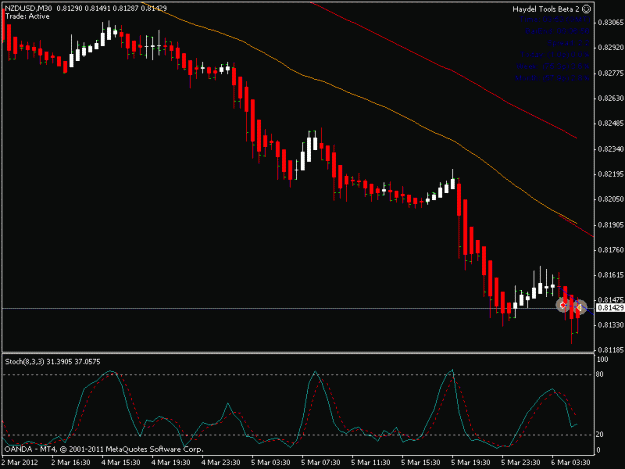Click the OANDA MT4 MetaQuotes copyright text

pyautogui.click(x=104, y=449)
